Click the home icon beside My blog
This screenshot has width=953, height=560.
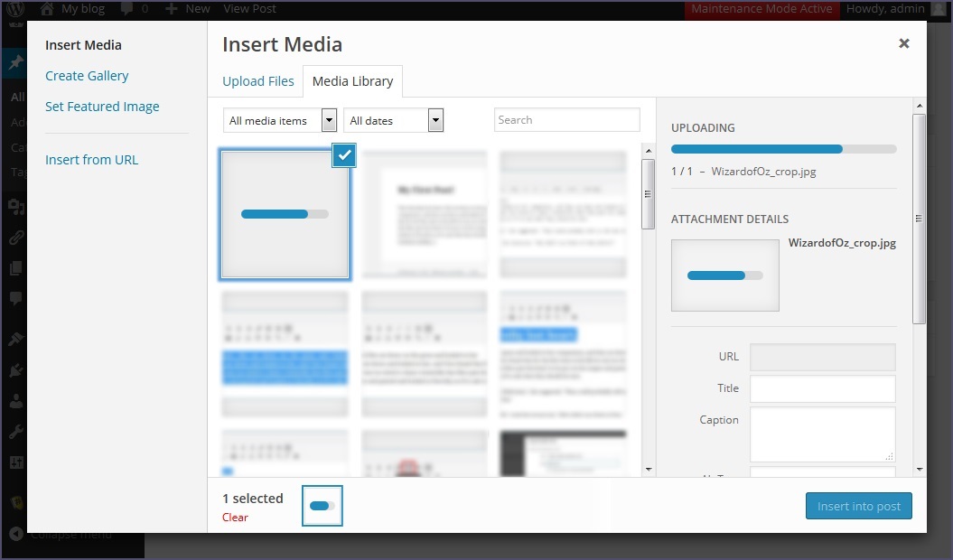click(x=47, y=9)
